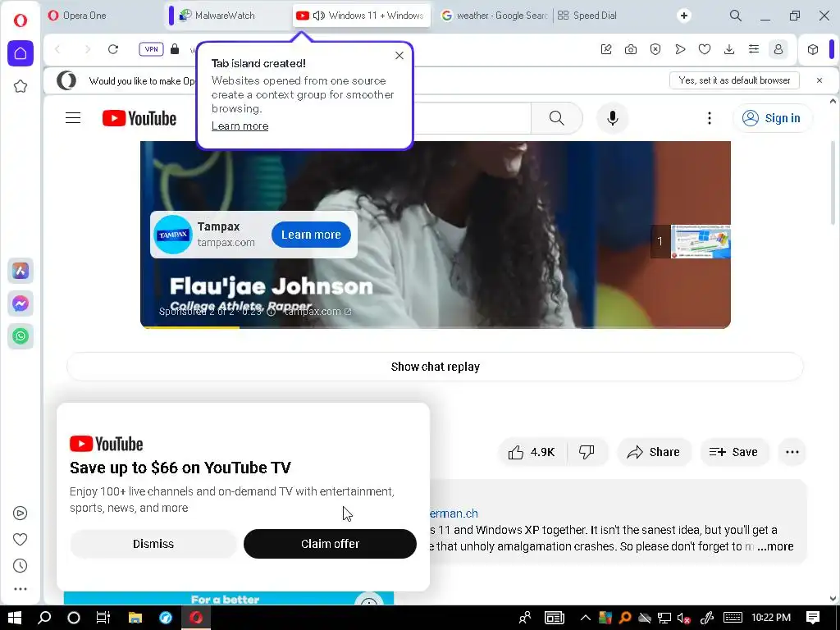
Task: Switch to weather Google Search tab
Action: (x=493, y=16)
